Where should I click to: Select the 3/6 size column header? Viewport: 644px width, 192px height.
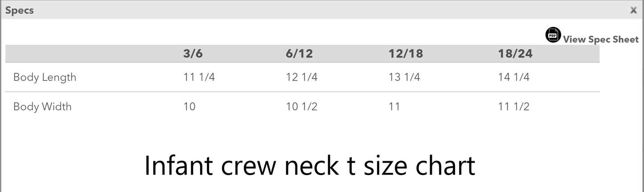coord(193,54)
